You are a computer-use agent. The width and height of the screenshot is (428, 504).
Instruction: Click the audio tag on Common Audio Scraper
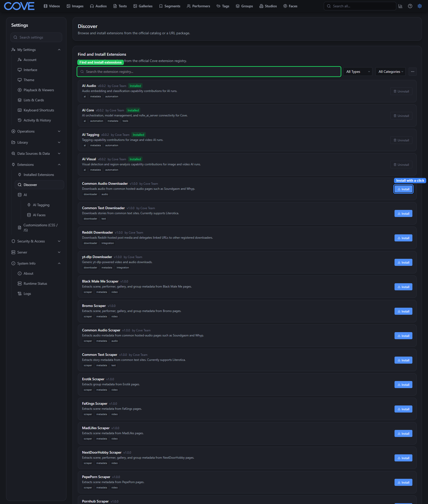coord(115,341)
